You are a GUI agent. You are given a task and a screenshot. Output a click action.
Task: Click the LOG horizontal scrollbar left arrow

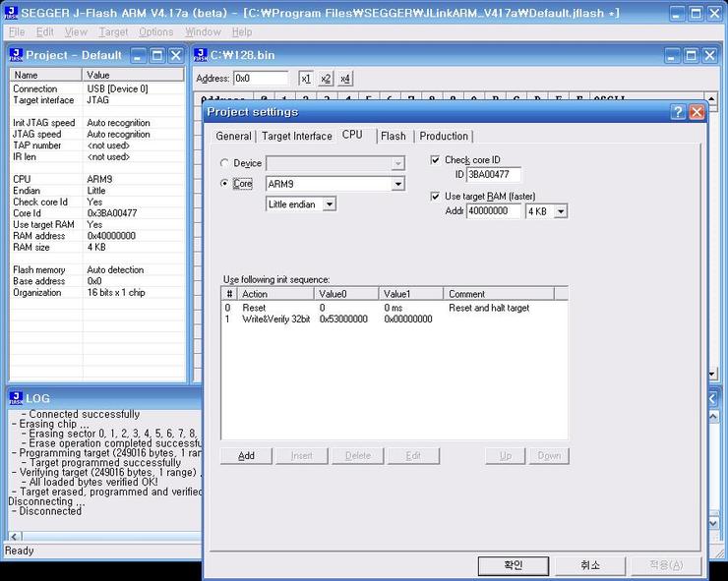(x=14, y=537)
